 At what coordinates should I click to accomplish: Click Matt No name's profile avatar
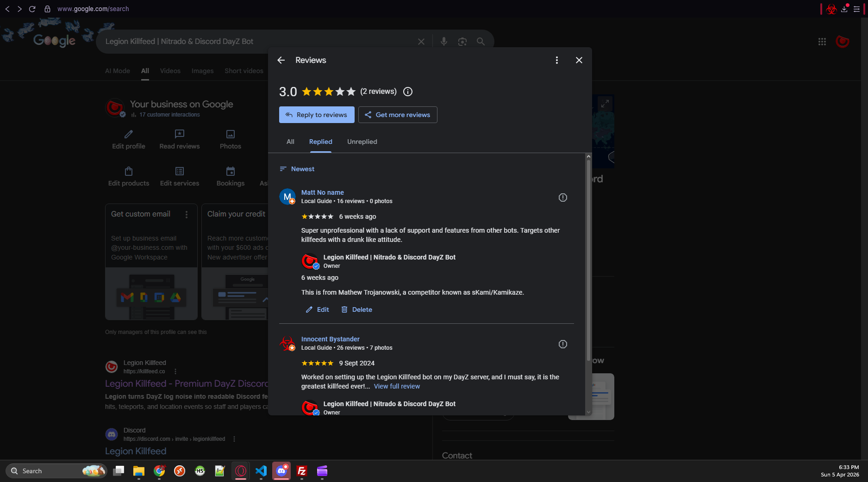click(287, 197)
